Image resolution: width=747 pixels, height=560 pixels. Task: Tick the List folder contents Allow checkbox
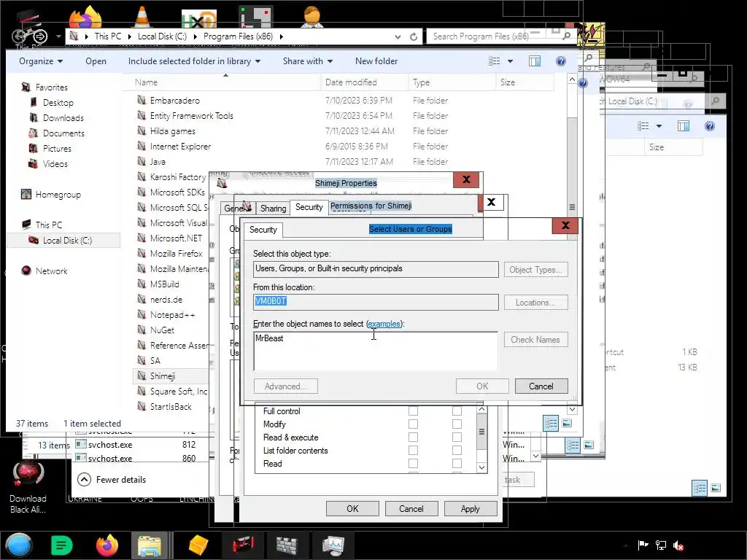(x=413, y=451)
